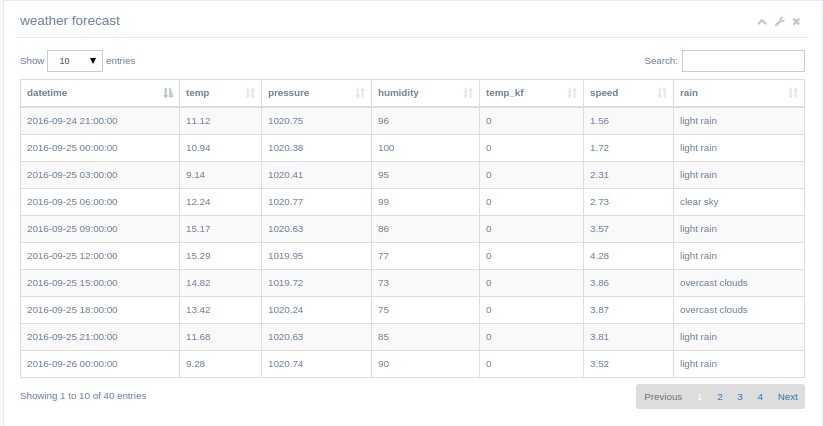
Task: Click speed value 3.52
Action: [x=599, y=364]
